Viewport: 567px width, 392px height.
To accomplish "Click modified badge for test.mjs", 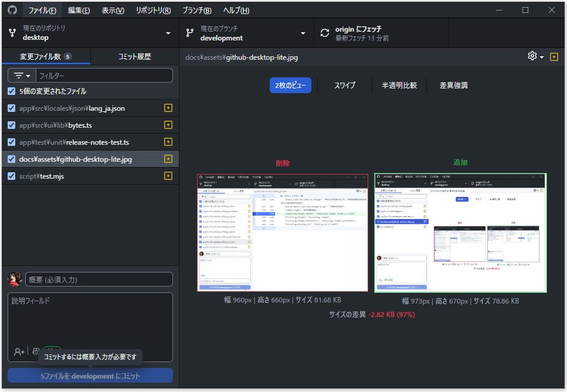I will [x=168, y=176].
